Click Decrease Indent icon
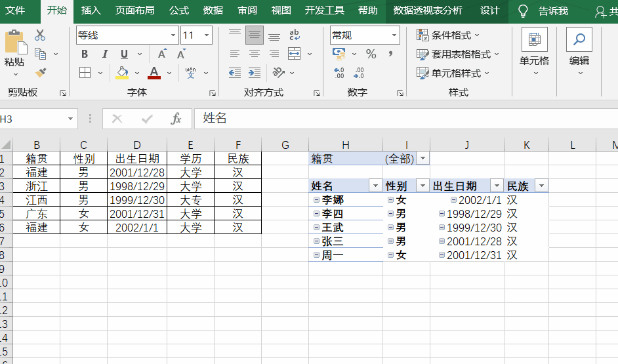The width and height of the screenshot is (618, 364). 235,73
